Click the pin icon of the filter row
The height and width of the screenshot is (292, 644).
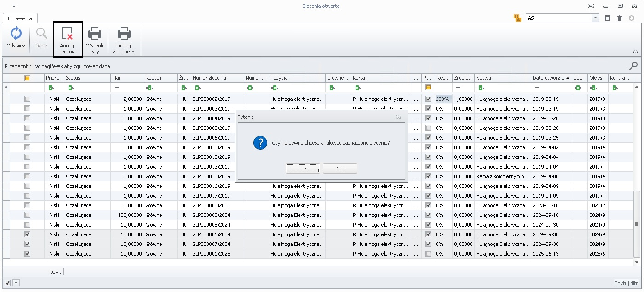pos(6,88)
